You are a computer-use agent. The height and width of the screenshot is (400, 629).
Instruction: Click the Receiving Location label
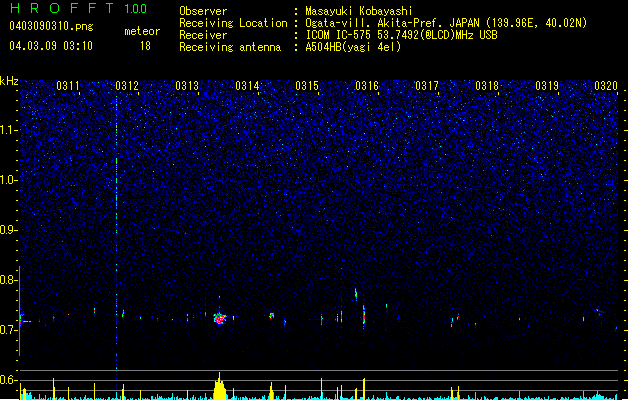(233, 23)
